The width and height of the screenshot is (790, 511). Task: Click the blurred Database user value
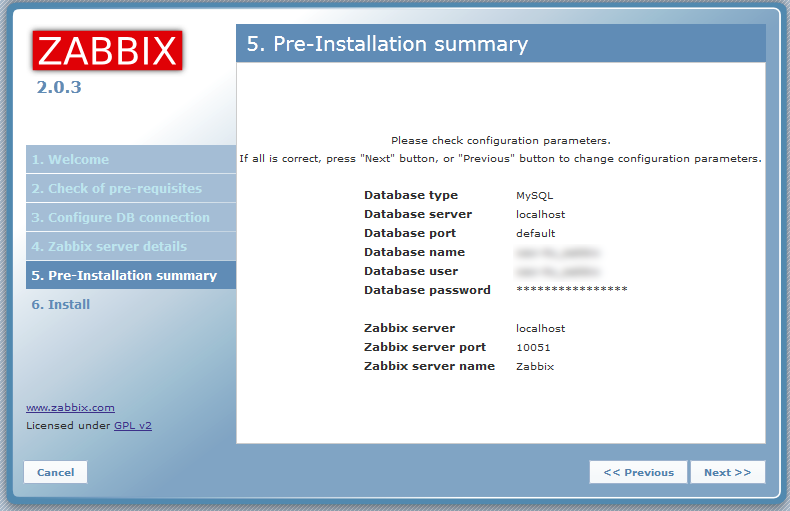[556, 271]
